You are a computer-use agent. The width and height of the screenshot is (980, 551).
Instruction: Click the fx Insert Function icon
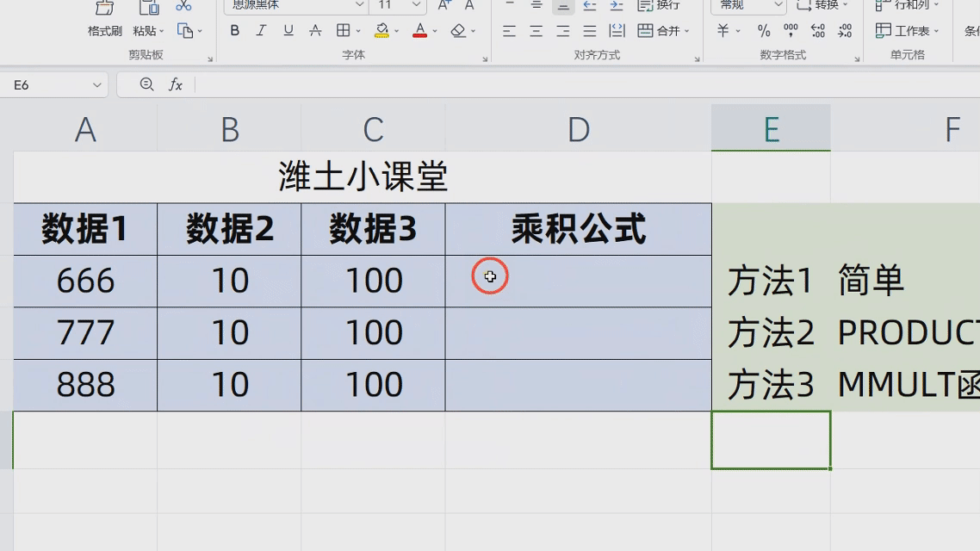[176, 84]
